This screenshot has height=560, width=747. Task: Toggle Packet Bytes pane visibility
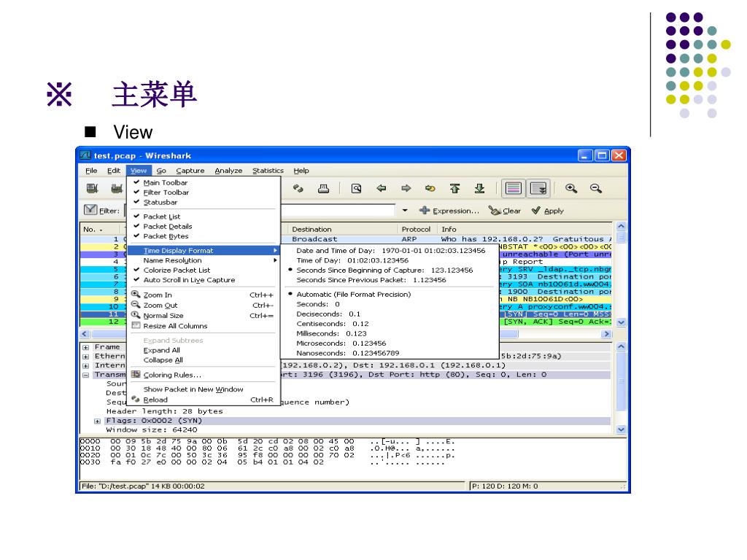(x=166, y=236)
